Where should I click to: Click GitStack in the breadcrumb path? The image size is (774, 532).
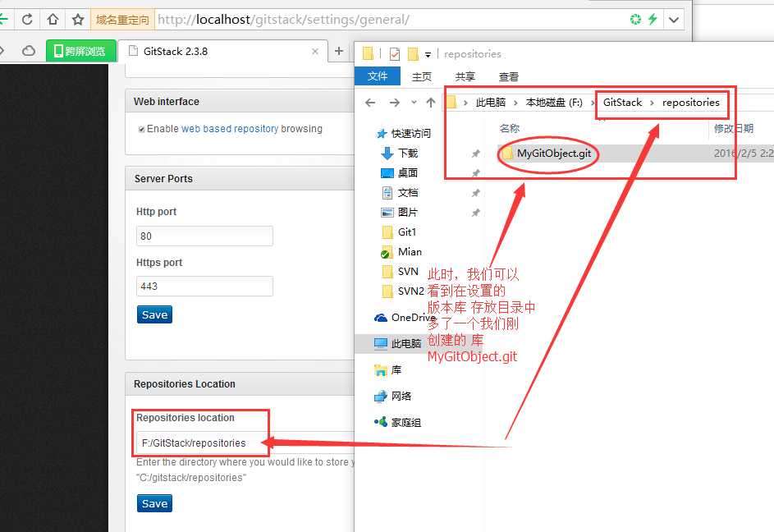(622, 103)
